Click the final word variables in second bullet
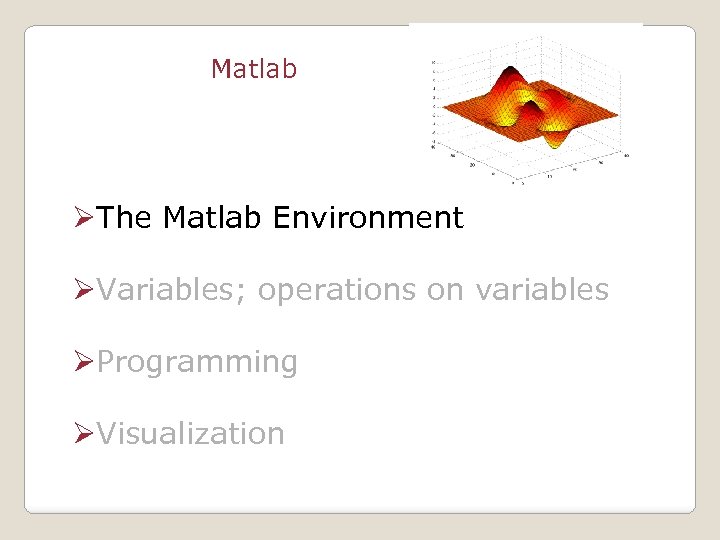The height and width of the screenshot is (540, 720). click(x=542, y=290)
